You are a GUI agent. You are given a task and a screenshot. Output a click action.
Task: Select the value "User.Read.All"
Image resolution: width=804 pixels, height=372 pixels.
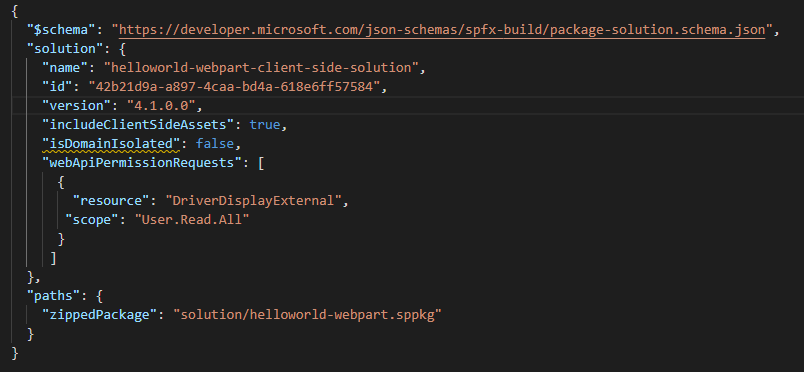(192, 220)
